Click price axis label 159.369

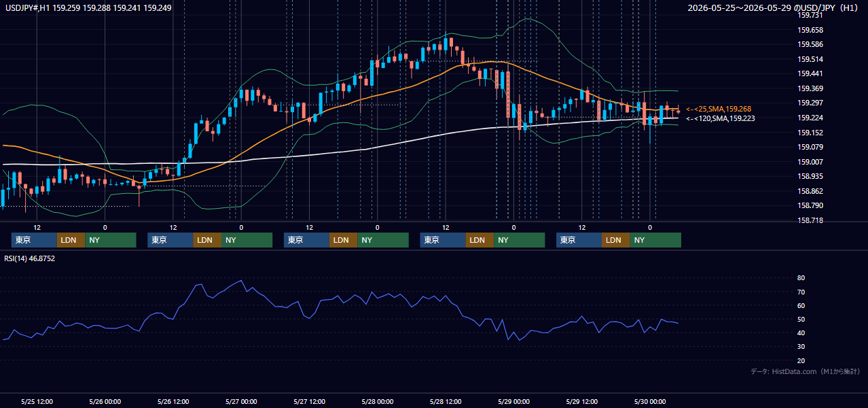point(810,88)
